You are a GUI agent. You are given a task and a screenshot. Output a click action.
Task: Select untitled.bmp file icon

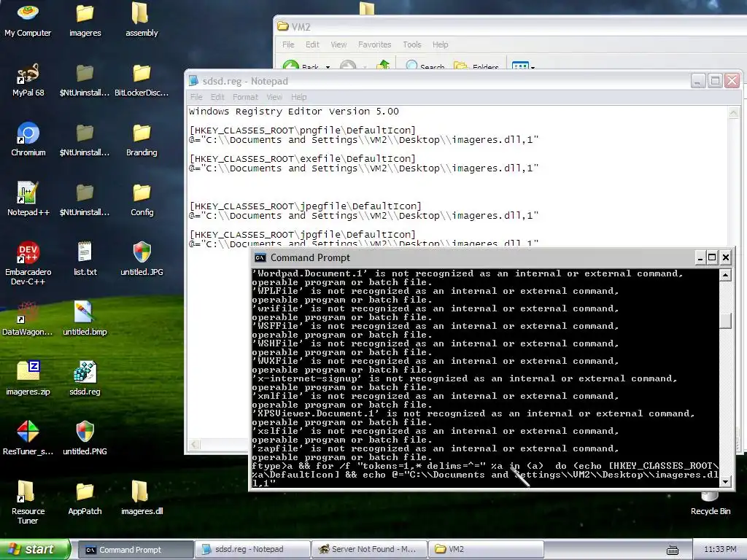pyautogui.click(x=85, y=319)
